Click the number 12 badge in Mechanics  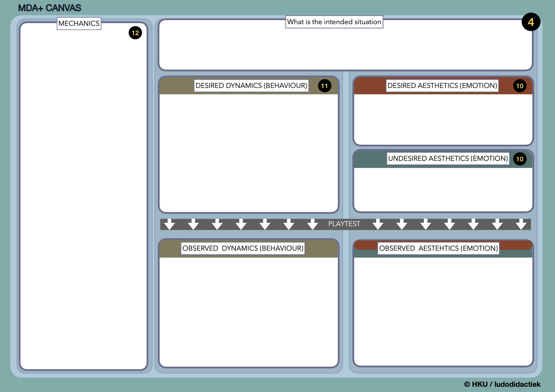tap(135, 33)
